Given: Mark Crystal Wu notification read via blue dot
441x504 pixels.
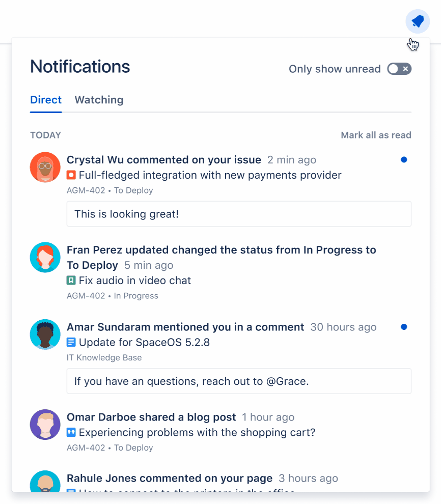Looking at the screenshot, I should coord(404,160).
